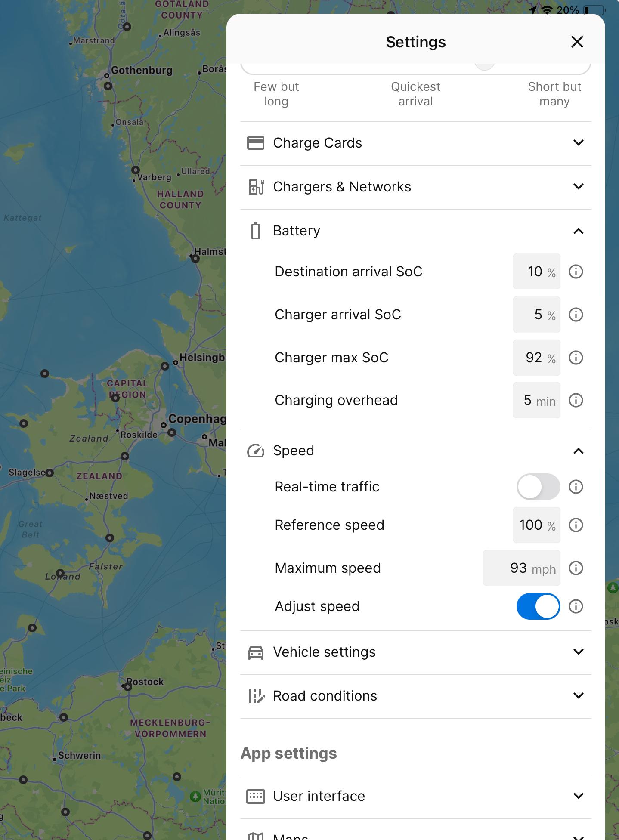Edit the Charging overhead minutes field
Image resolution: width=619 pixels, height=840 pixels.
click(536, 400)
